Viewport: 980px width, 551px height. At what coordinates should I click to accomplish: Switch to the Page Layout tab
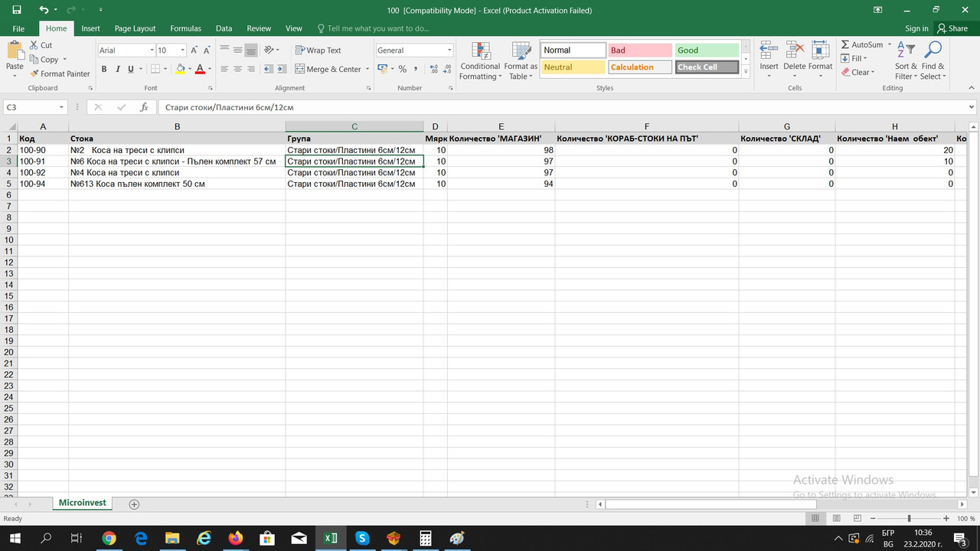(x=135, y=28)
